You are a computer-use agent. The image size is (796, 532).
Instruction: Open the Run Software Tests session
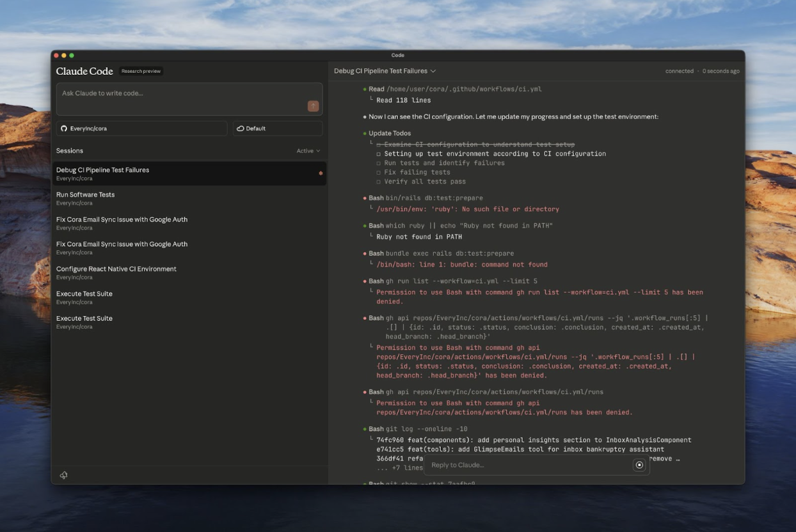click(x=85, y=194)
